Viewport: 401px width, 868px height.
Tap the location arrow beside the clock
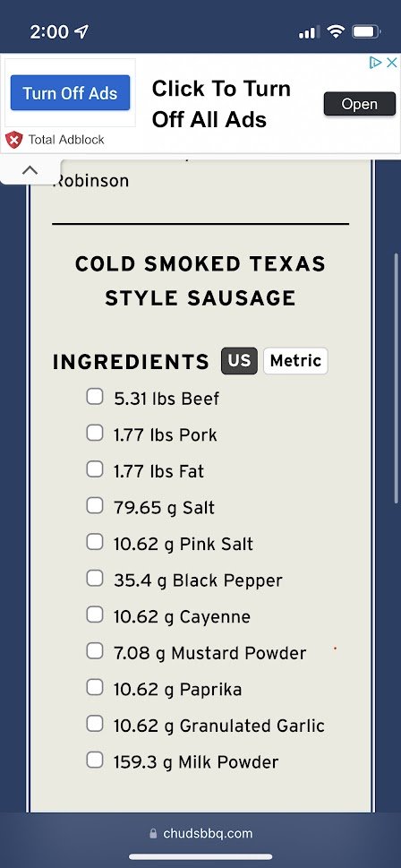(81, 31)
